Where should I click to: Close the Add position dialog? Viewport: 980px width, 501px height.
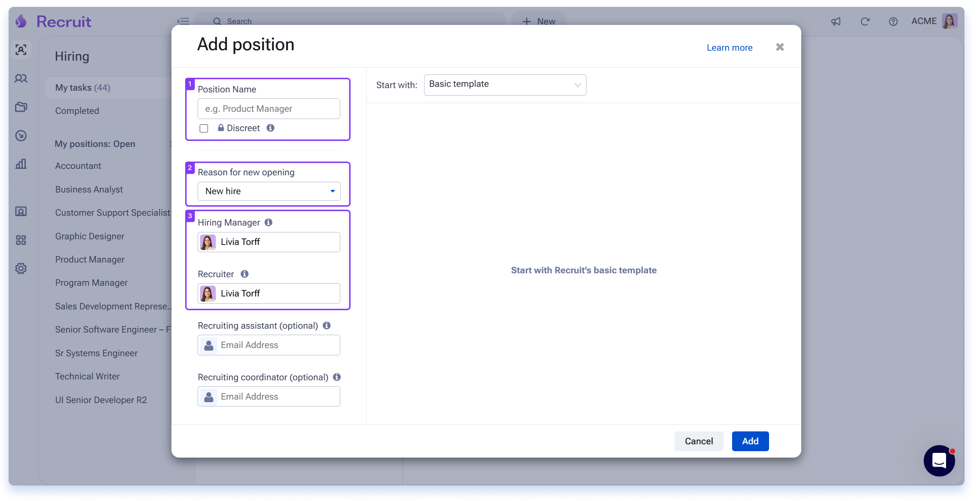tap(780, 47)
